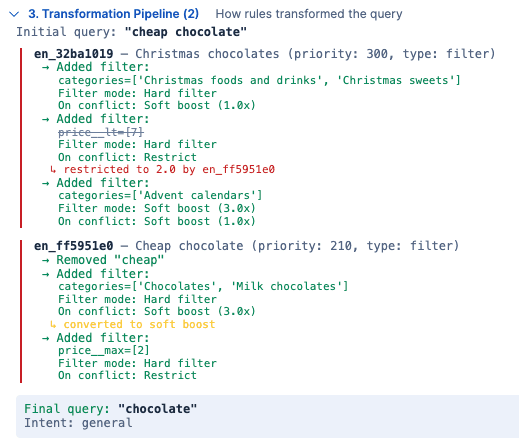Click rule ID en_ff5951e0 heading
Screen dimensions: 519x445
tap(73, 246)
